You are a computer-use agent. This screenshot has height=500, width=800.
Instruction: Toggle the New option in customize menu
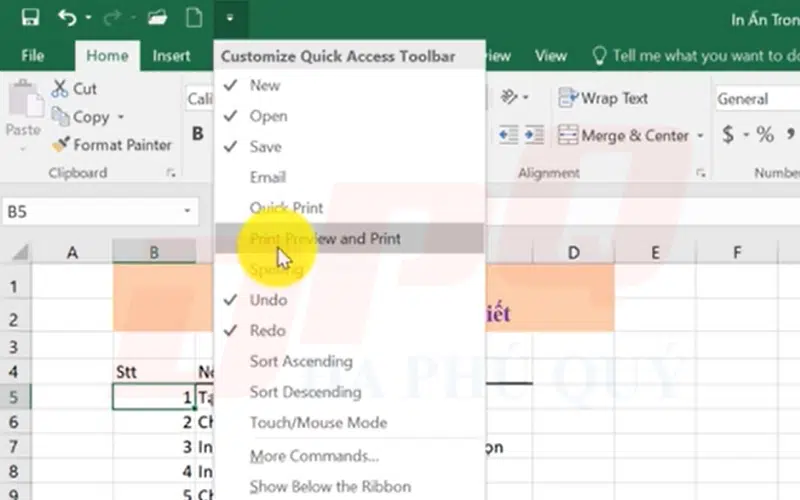click(x=349, y=85)
